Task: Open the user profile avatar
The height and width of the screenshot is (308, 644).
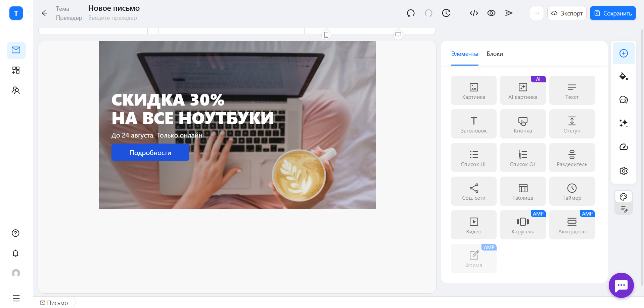Action: tap(16, 273)
